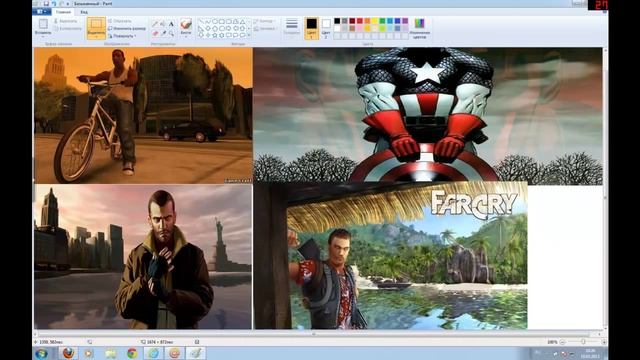The height and width of the screenshot is (360, 640).
Task: Select the Color 1 foreground box
Action: tap(311, 28)
